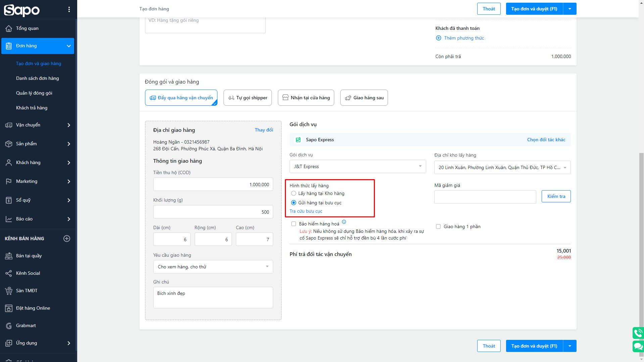Image resolution: width=644 pixels, height=362 pixels.
Task: Choose Nhận tại cửa hàng option
Action: [x=306, y=98]
